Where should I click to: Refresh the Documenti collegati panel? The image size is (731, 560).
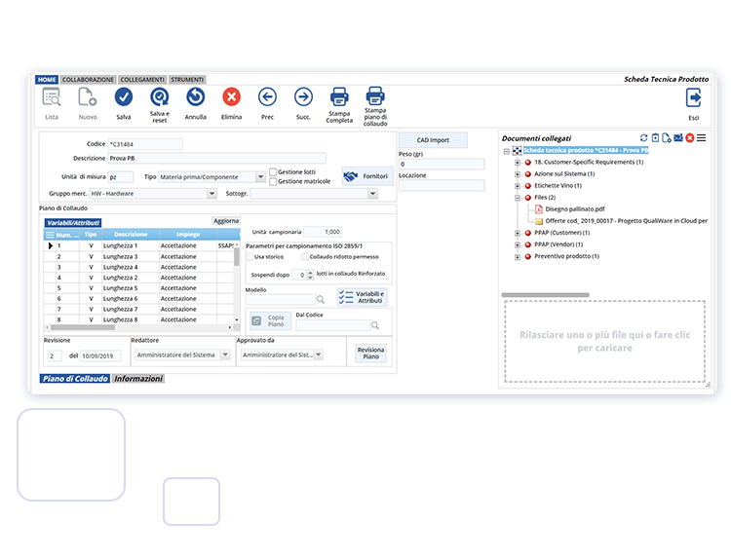pyautogui.click(x=644, y=138)
